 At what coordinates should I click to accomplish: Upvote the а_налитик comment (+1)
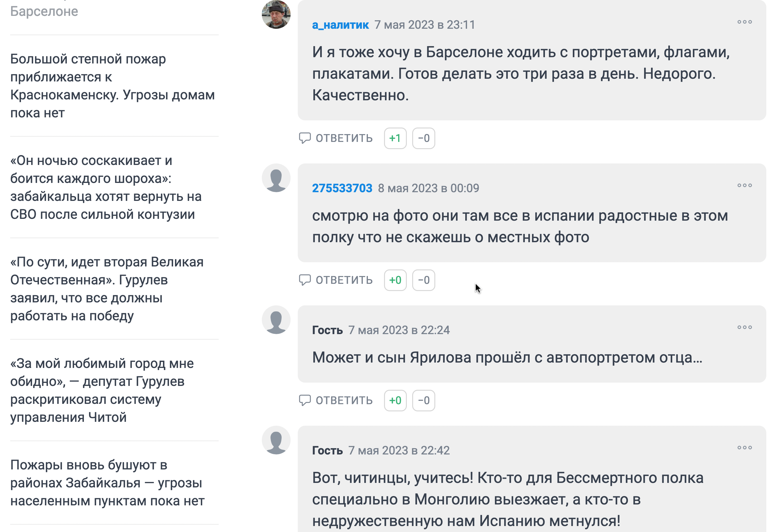click(x=395, y=138)
